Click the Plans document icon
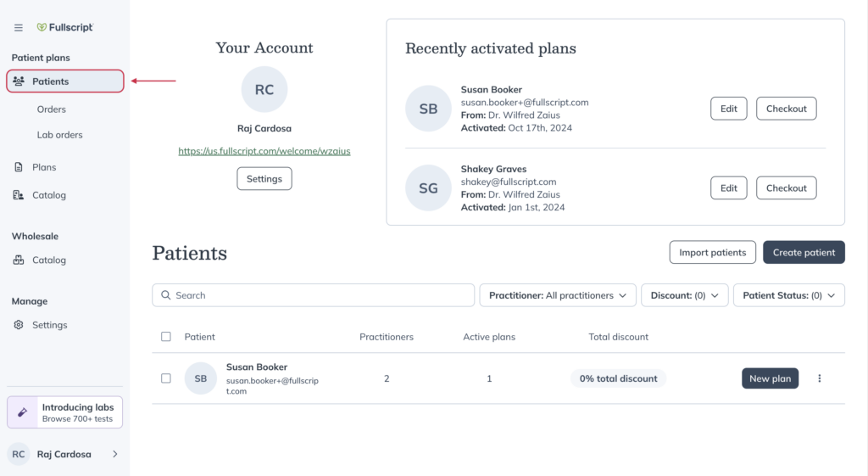This screenshot has width=868, height=476. click(x=19, y=167)
